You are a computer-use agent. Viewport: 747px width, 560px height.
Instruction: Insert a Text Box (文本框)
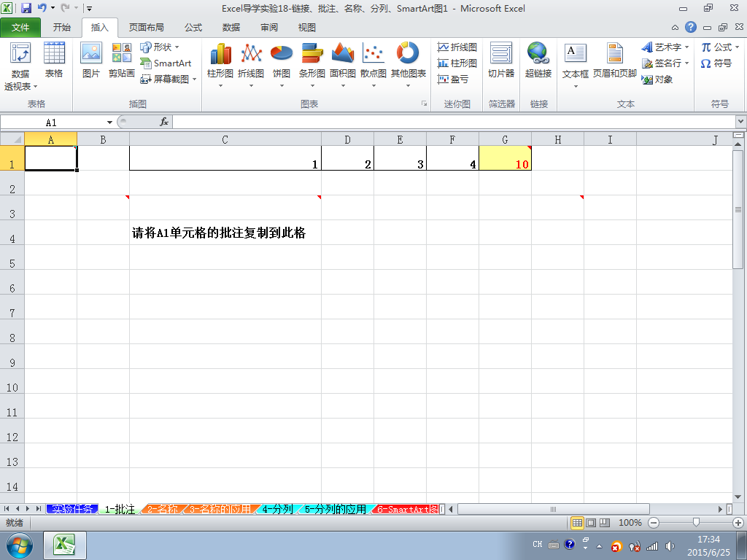[576, 65]
